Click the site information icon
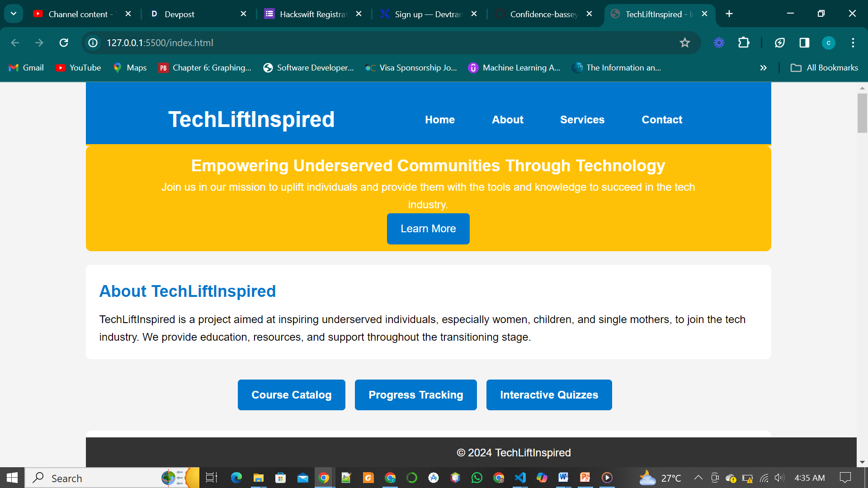Image resolution: width=868 pixels, height=488 pixels. coord(93,42)
